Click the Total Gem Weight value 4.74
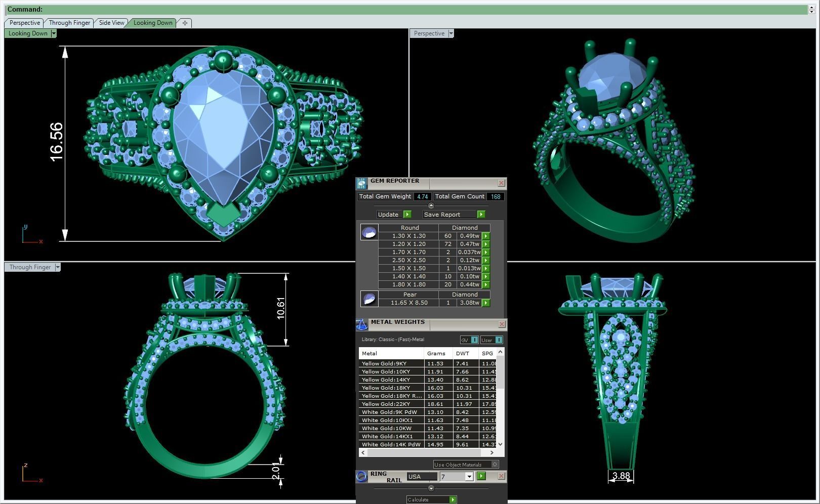Image resolution: width=820 pixels, height=504 pixels. tap(423, 196)
